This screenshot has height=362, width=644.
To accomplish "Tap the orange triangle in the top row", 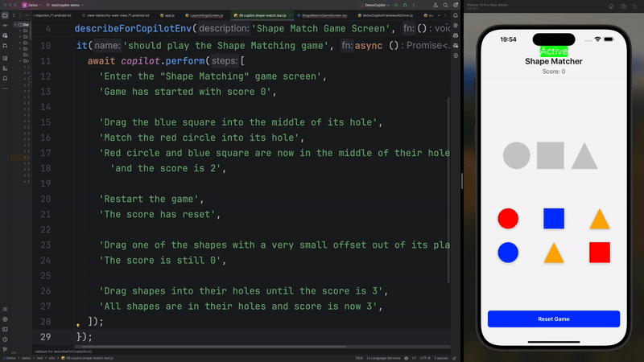I will [x=598, y=219].
